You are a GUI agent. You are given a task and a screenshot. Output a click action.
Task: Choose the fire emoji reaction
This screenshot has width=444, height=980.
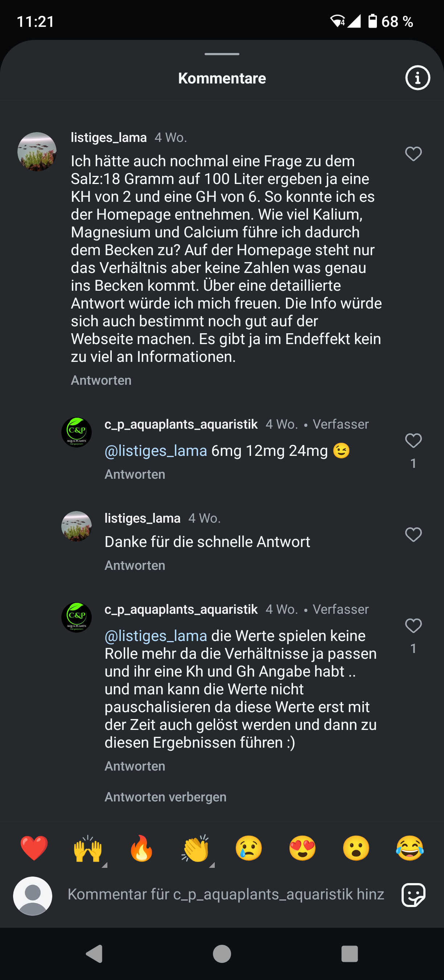(141, 848)
